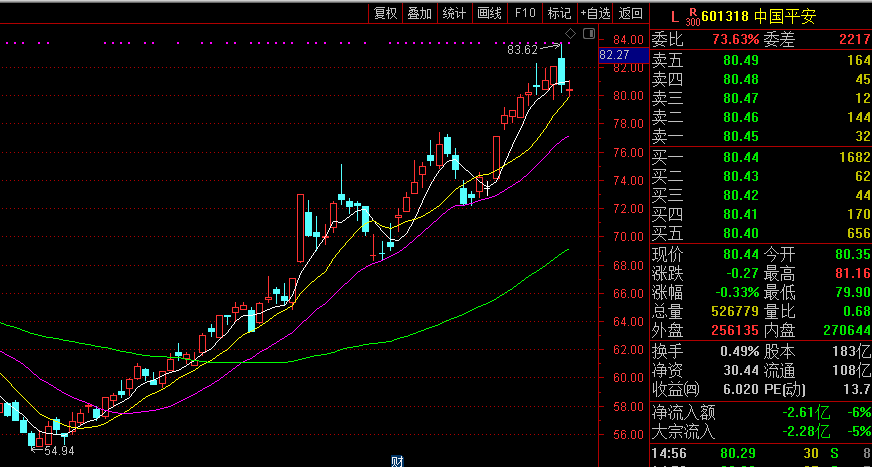Click the diamond marker icon above the chart
This screenshot has width=872, height=467.
click(x=569, y=33)
